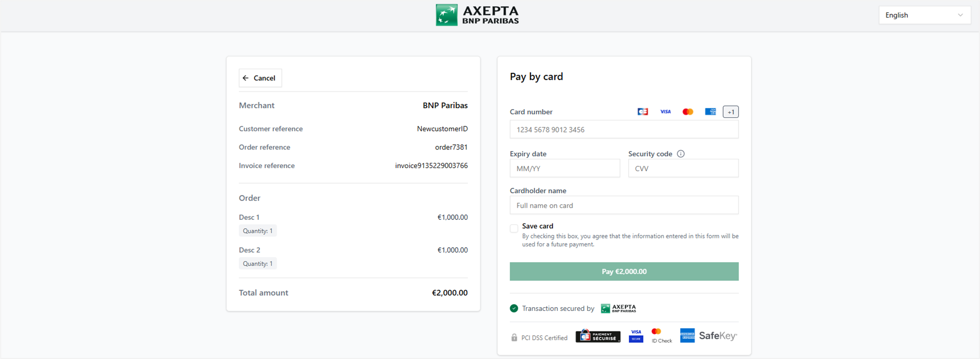Select the Cardholder name field
The height and width of the screenshot is (359, 980).
(x=624, y=205)
